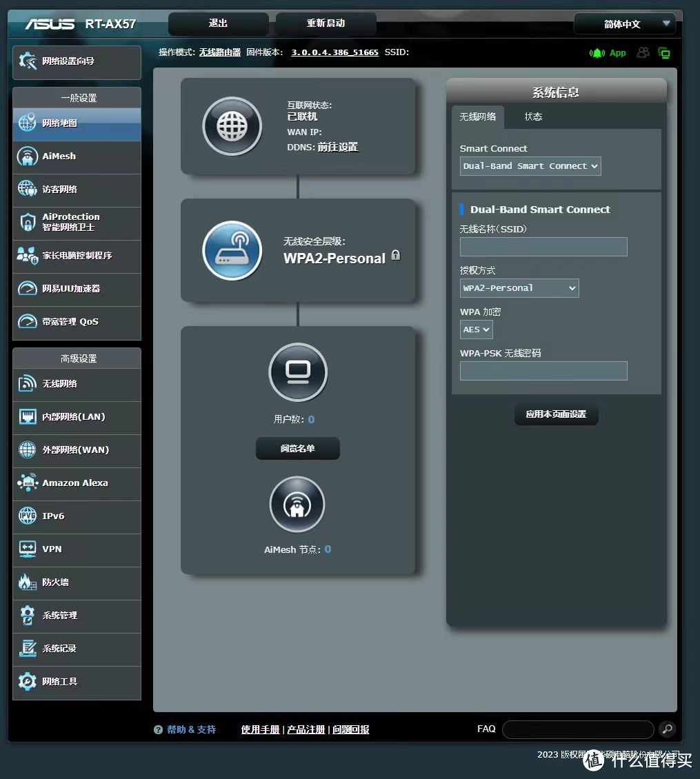700x779 pixels.
Task: Click the FAQ search magnifier icon
Action: [667, 729]
